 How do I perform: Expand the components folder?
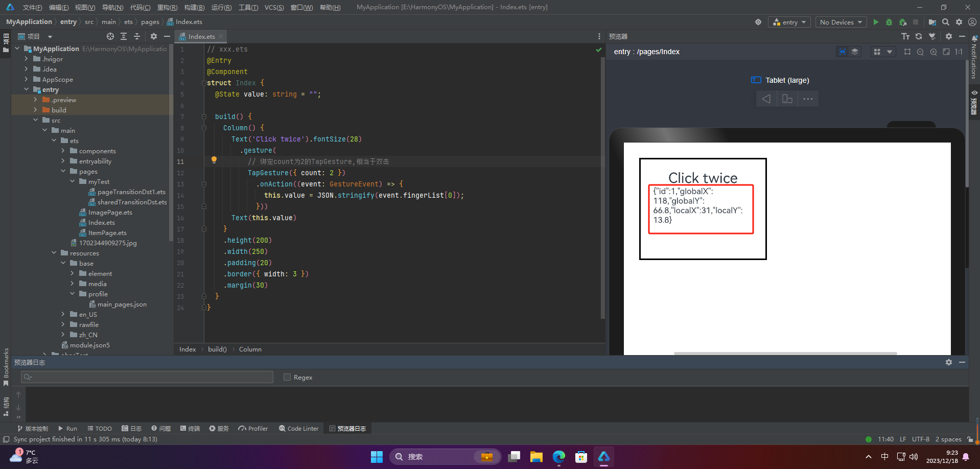(x=63, y=151)
